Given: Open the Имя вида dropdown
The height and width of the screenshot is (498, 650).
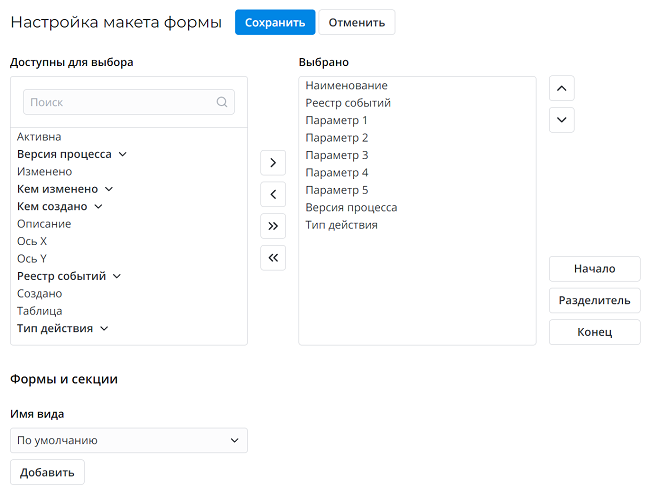Looking at the screenshot, I should [128, 440].
